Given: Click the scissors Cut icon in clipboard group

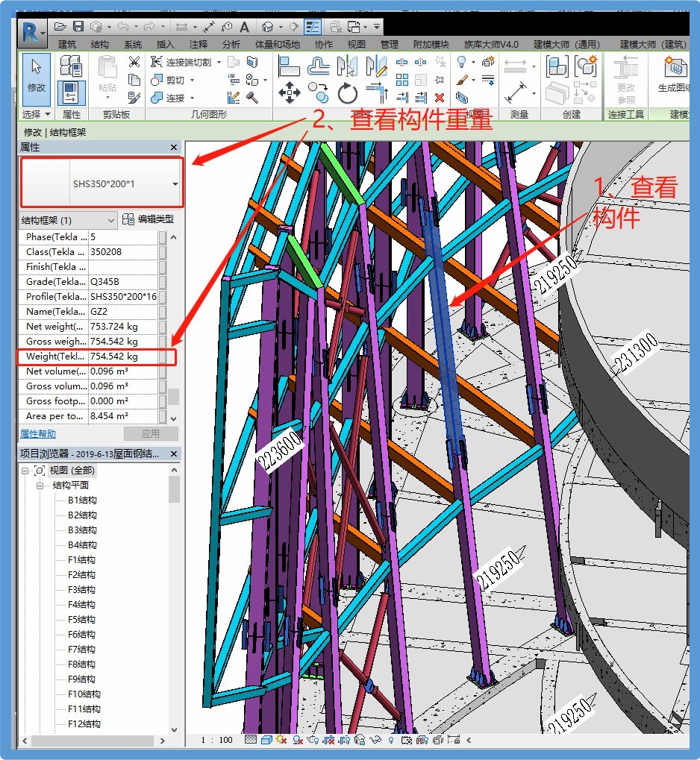Looking at the screenshot, I should [x=134, y=62].
